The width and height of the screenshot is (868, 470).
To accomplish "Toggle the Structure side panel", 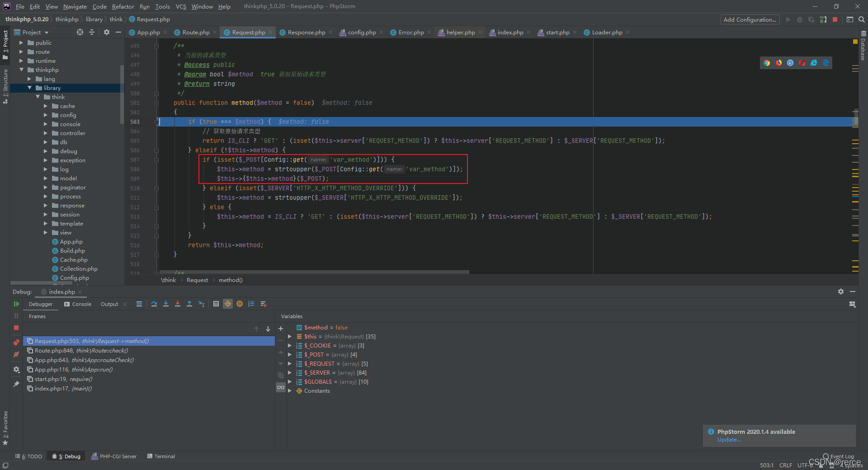I will pyautogui.click(x=5, y=86).
